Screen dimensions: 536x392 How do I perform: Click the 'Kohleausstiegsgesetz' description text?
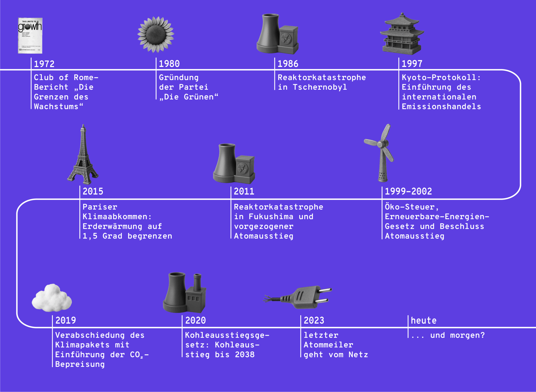pos(227,345)
